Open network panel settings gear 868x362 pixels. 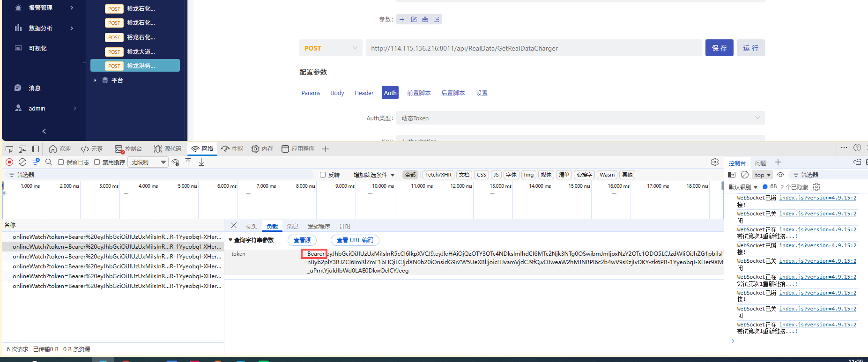[x=714, y=162]
